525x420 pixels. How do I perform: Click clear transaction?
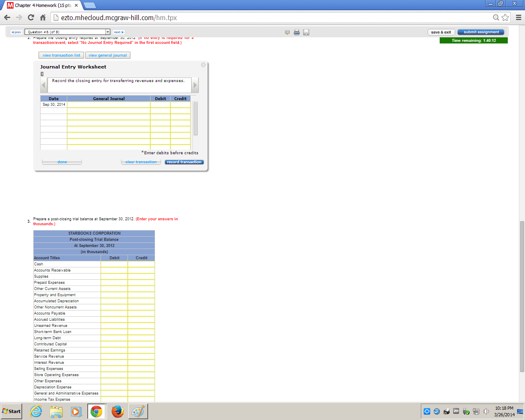[x=141, y=162]
